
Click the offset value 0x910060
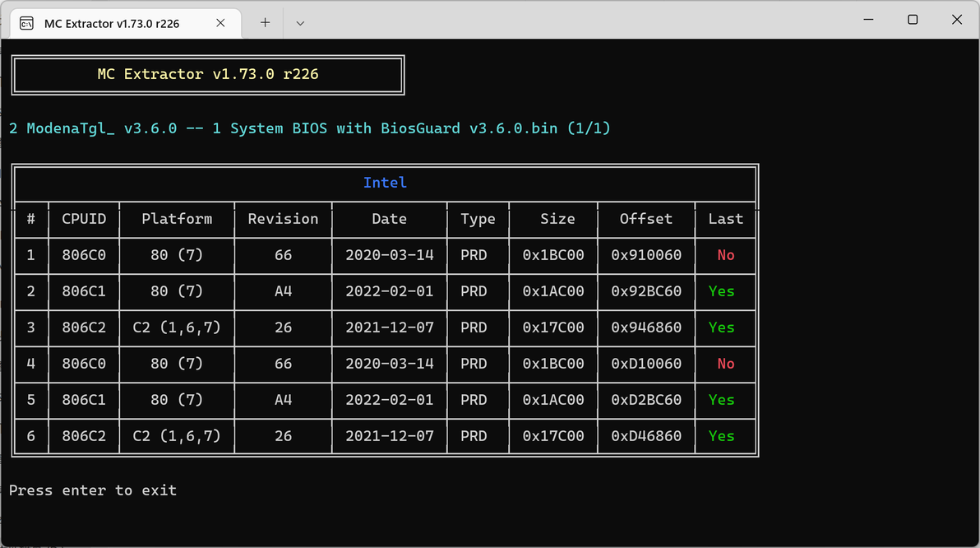click(646, 255)
